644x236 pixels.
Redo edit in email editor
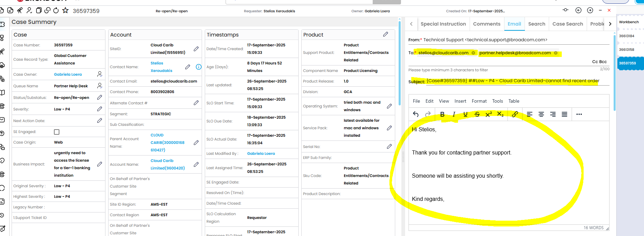(x=428, y=114)
